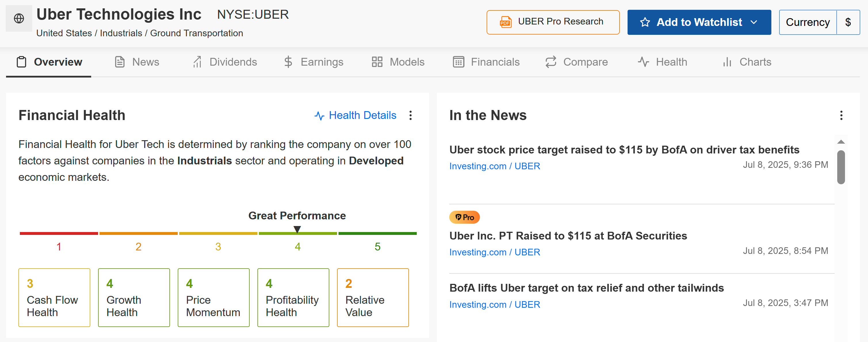Click the dark green score 5 segment
The image size is (868, 342).
(x=377, y=233)
